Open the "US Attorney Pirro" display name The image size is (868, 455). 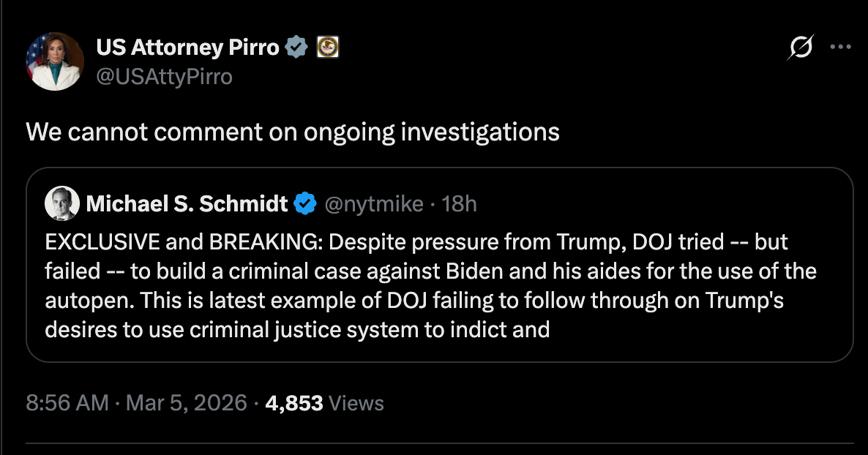(x=187, y=48)
